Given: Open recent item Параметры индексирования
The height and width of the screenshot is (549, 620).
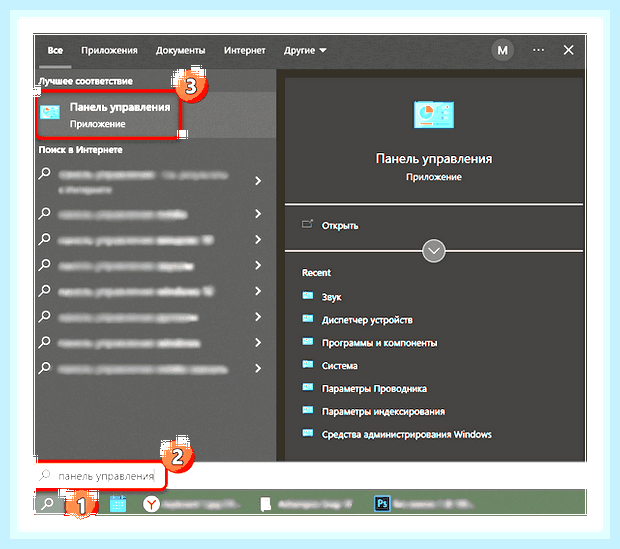Looking at the screenshot, I should pyautogui.click(x=383, y=412).
